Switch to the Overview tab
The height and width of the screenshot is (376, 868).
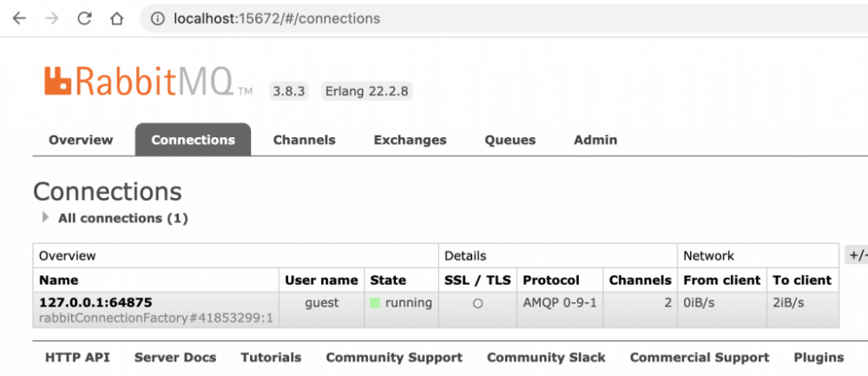coord(81,140)
